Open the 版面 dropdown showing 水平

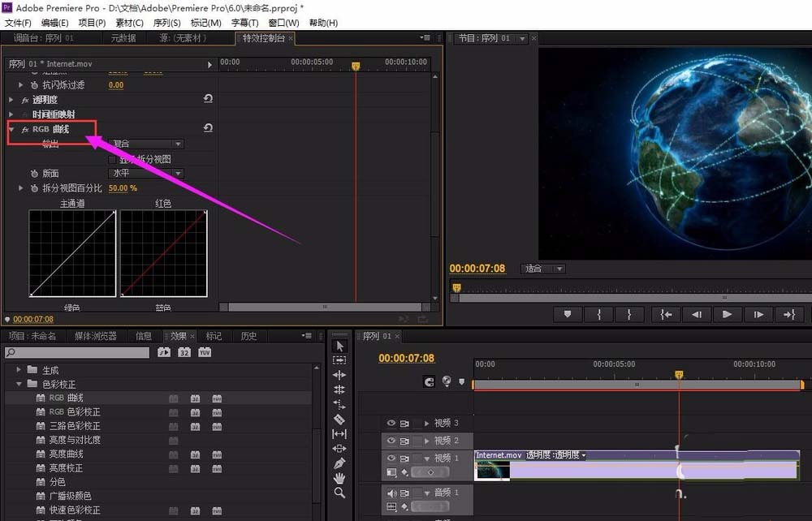[146, 174]
